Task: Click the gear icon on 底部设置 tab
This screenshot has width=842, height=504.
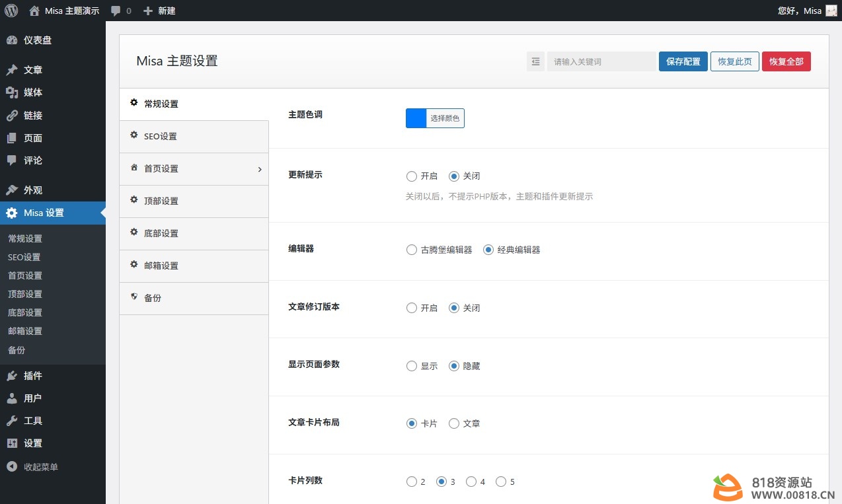Action: (134, 232)
